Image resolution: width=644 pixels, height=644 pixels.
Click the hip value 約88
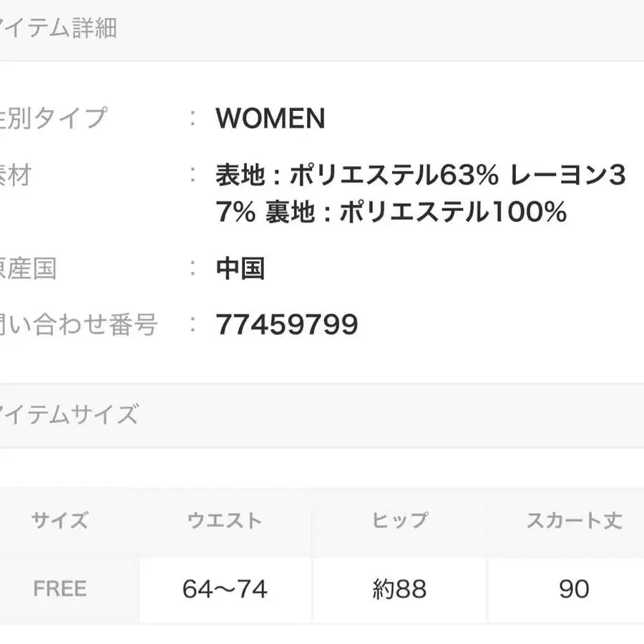pos(399,589)
